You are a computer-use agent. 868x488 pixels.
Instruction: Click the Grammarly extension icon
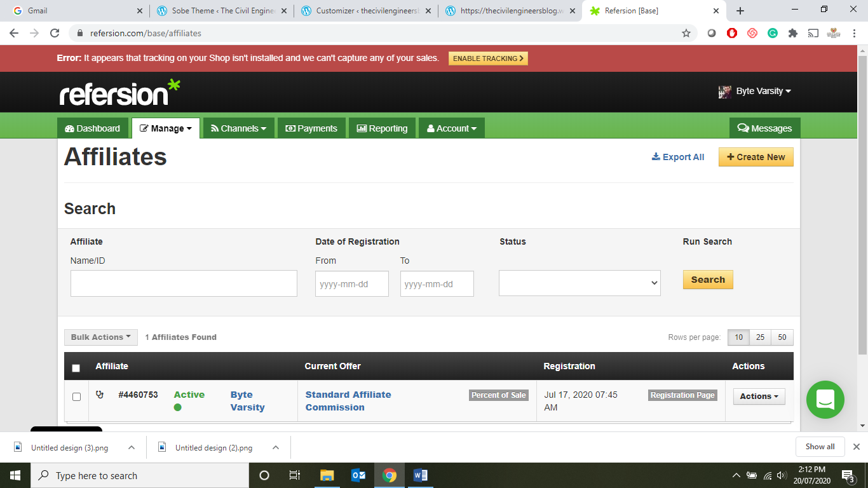coord(773,33)
